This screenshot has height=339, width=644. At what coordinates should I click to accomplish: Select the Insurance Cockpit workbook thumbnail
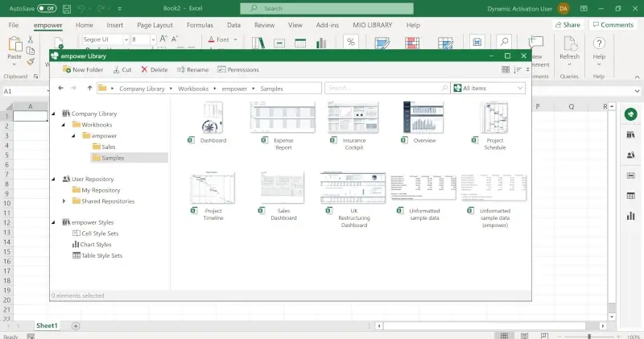tap(353, 118)
